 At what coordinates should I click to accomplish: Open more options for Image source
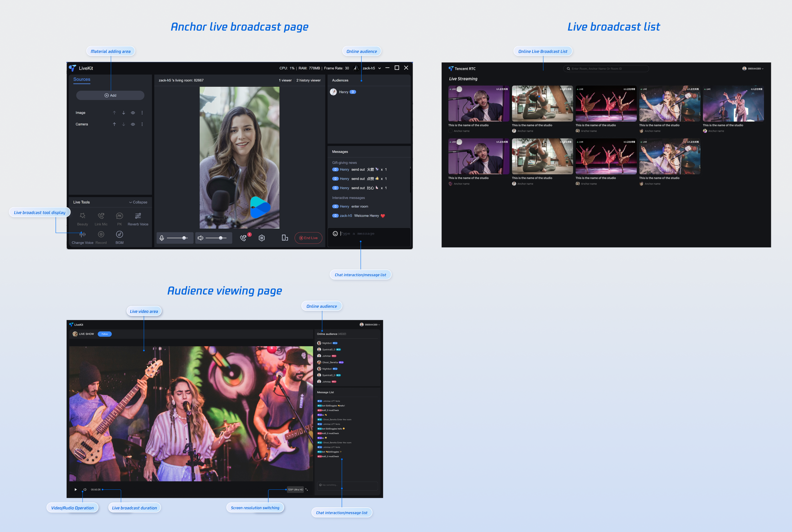(142, 113)
